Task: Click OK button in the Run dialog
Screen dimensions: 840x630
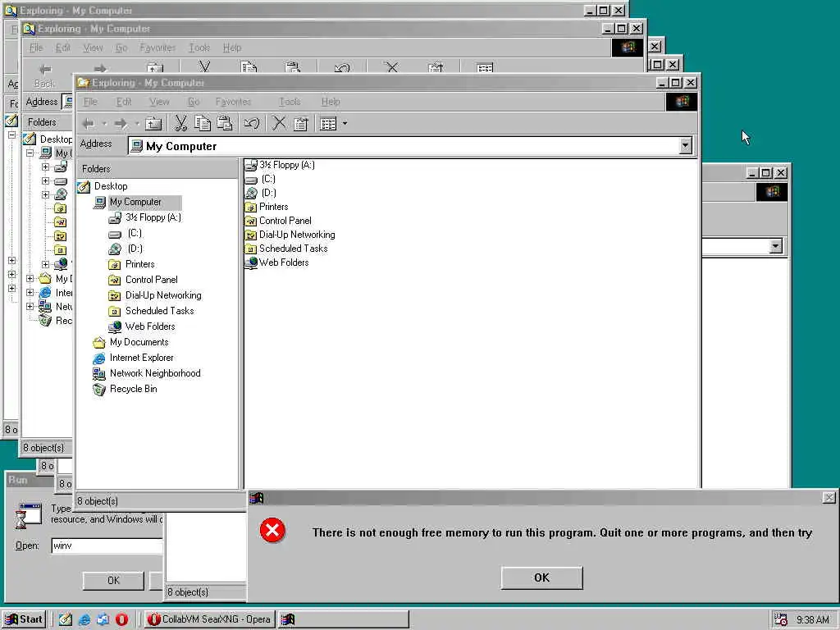Action: [x=113, y=580]
